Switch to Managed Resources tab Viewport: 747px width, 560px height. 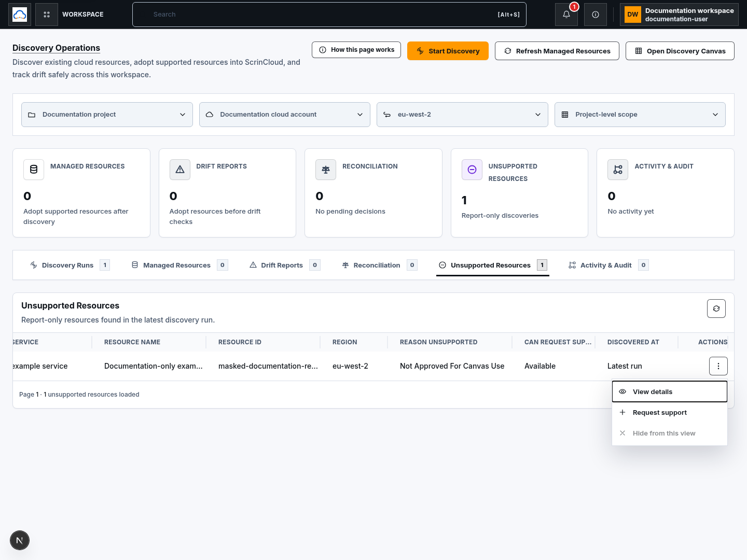[x=179, y=265]
